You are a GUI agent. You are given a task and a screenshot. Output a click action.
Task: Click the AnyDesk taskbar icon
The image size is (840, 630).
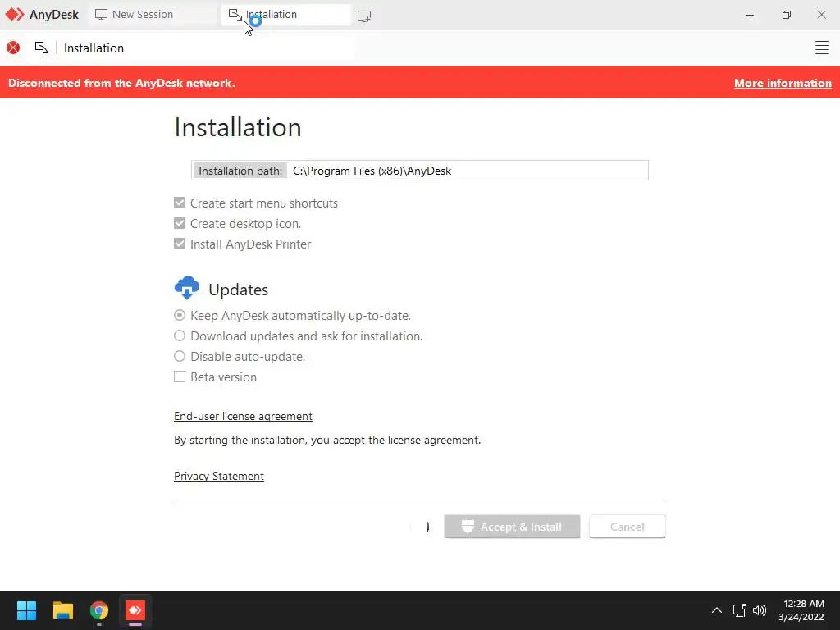(135, 610)
